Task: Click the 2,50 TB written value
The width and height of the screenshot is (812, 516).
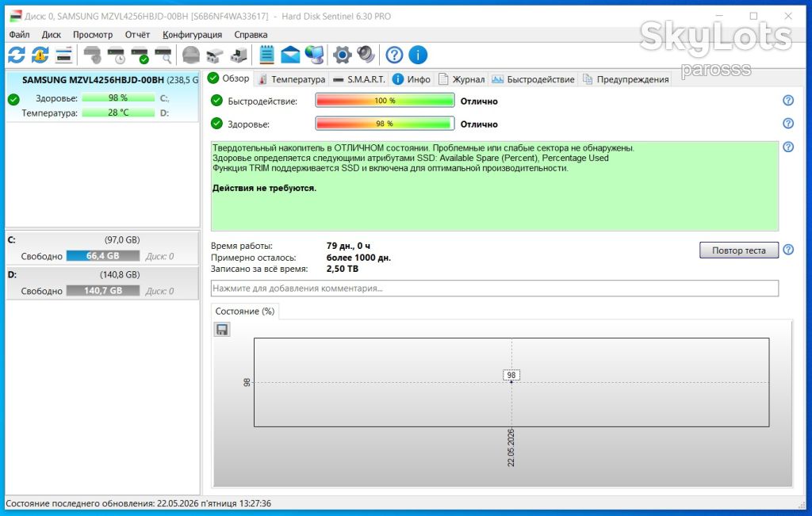Action: pyautogui.click(x=343, y=269)
